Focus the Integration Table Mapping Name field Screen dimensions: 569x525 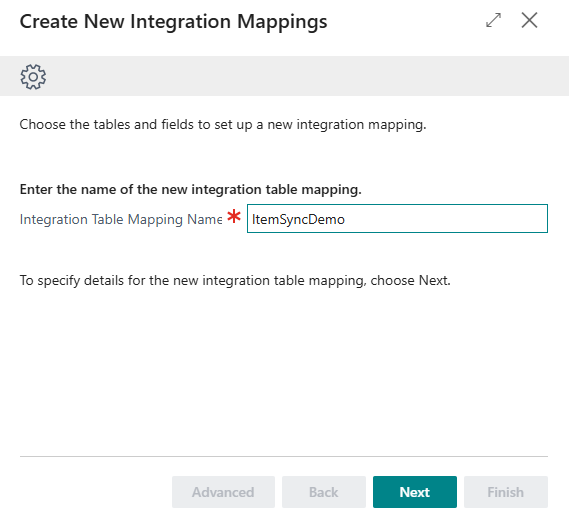coord(397,218)
